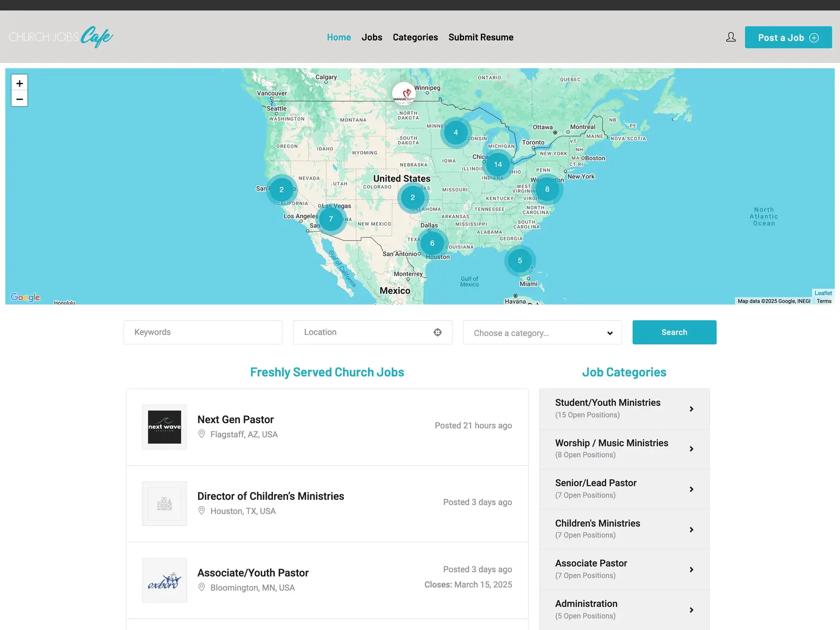The width and height of the screenshot is (840, 630).
Task: Click the Next Wave company logo
Action: tap(164, 427)
